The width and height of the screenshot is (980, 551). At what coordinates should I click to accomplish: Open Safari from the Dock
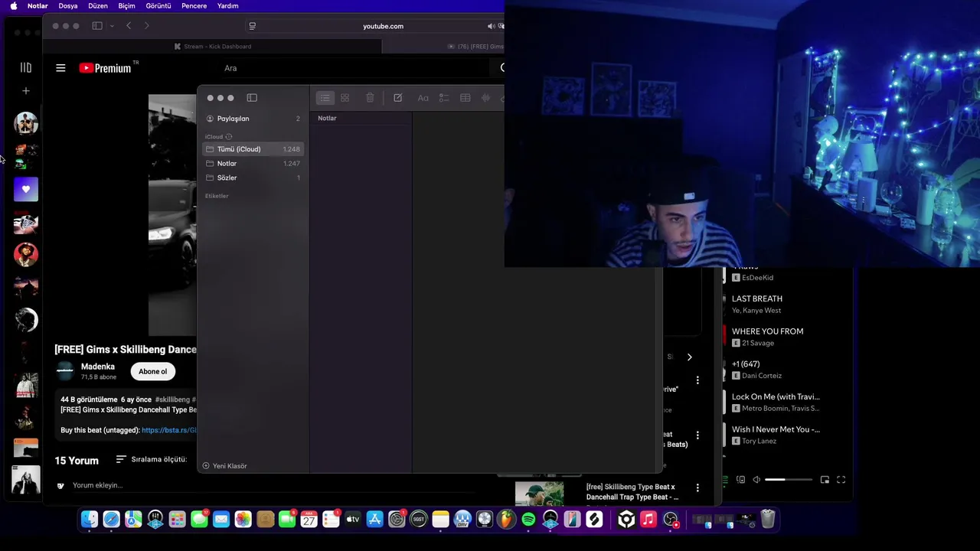111,520
